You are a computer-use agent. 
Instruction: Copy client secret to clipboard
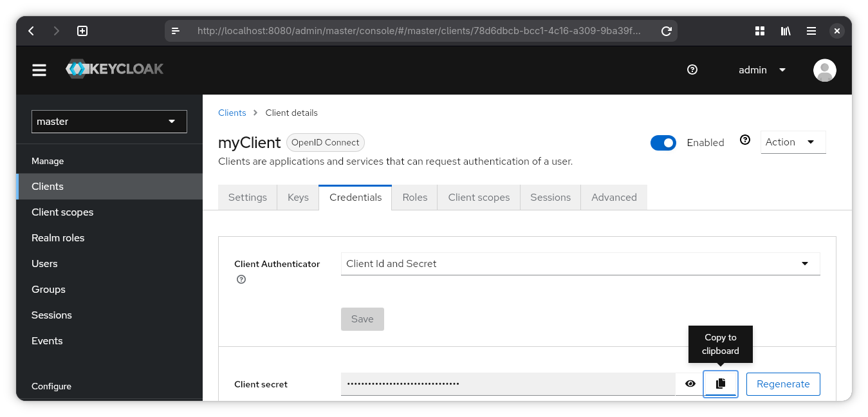pos(720,384)
